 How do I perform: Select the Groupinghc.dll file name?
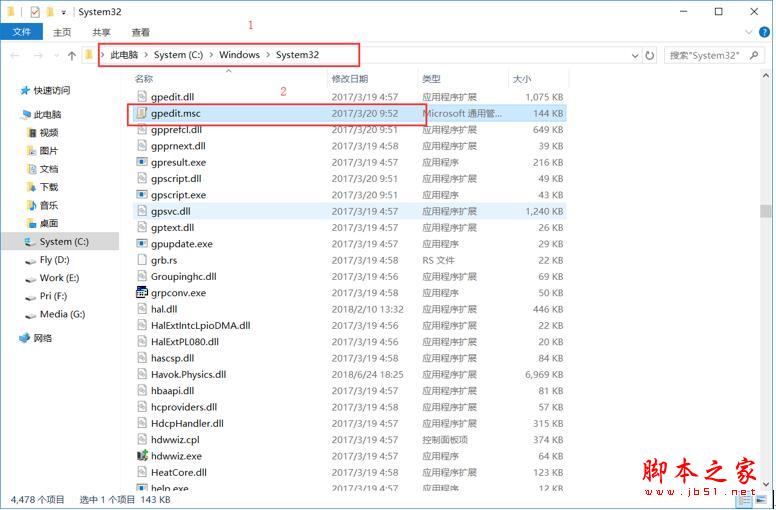[184, 277]
